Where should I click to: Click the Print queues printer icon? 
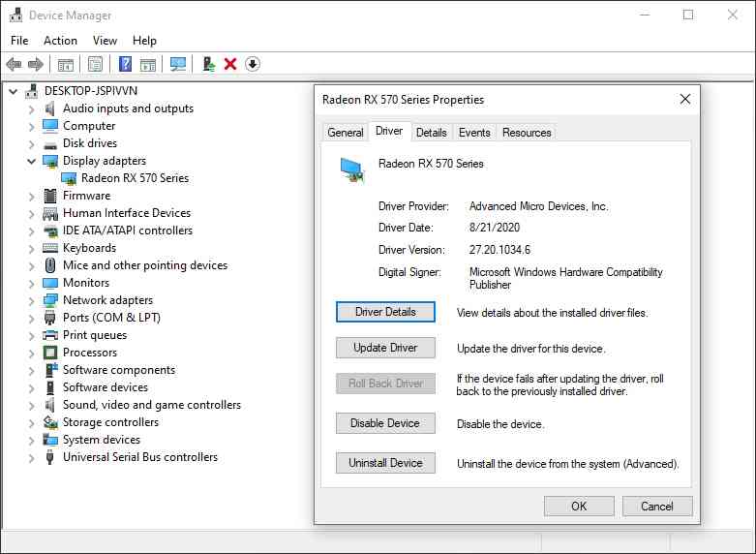point(50,335)
